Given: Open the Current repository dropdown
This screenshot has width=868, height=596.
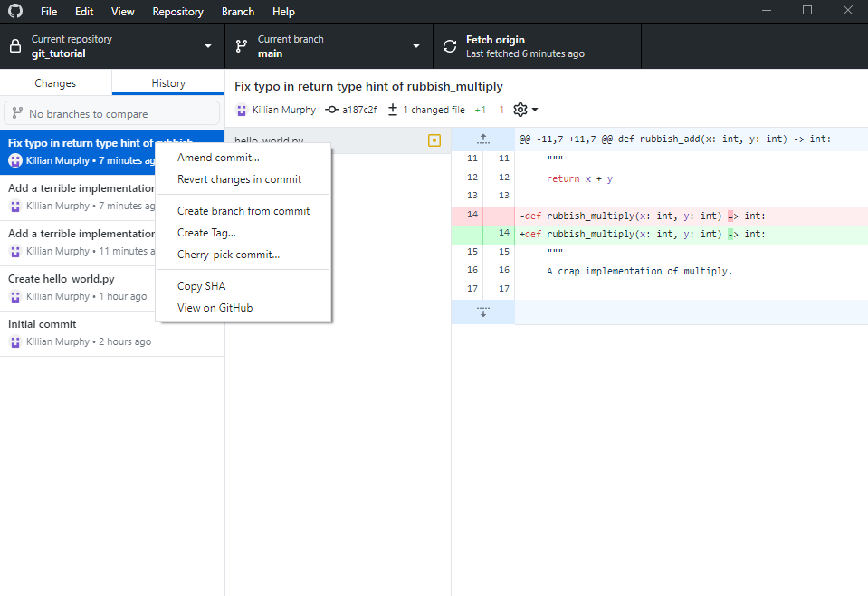Looking at the screenshot, I should tap(112, 46).
